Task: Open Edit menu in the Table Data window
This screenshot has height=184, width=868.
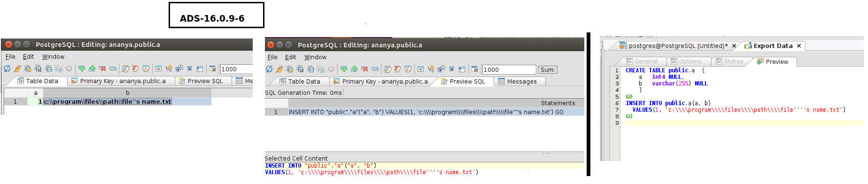Action: [x=29, y=56]
